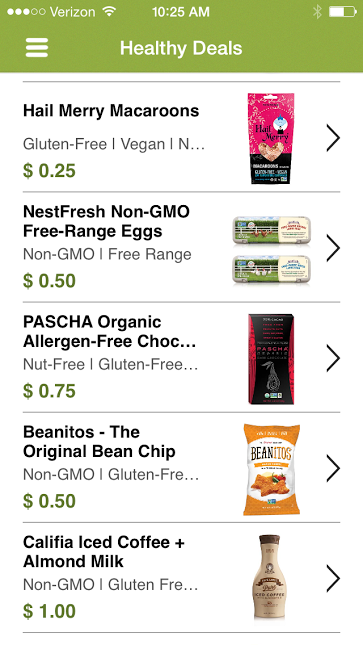The width and height of the screenshot is (363, 645).
Task: Tap the battery indicator icon
Action: 342,12
